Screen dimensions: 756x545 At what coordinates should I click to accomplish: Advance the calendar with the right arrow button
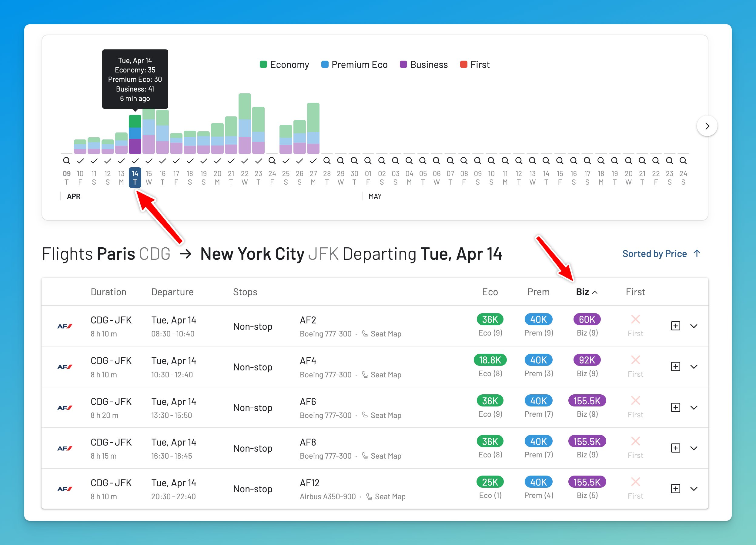pyautogui.click(x=707, y=126)
